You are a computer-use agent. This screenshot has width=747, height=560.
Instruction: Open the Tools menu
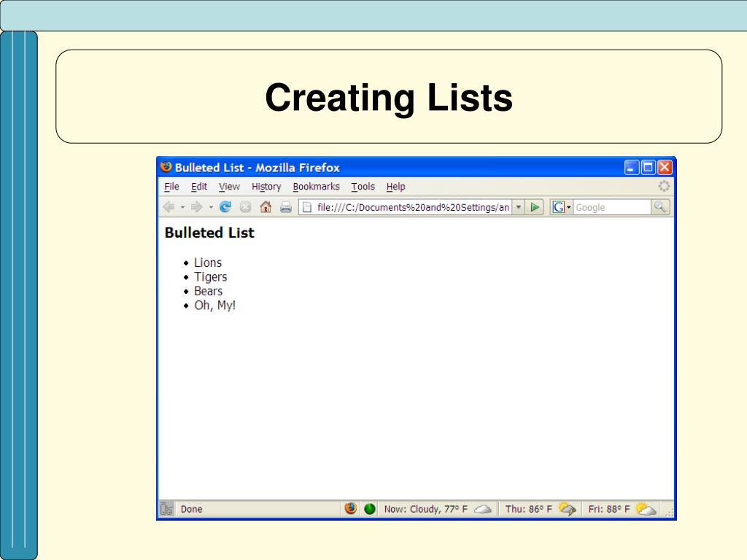(x=363, y=187)
